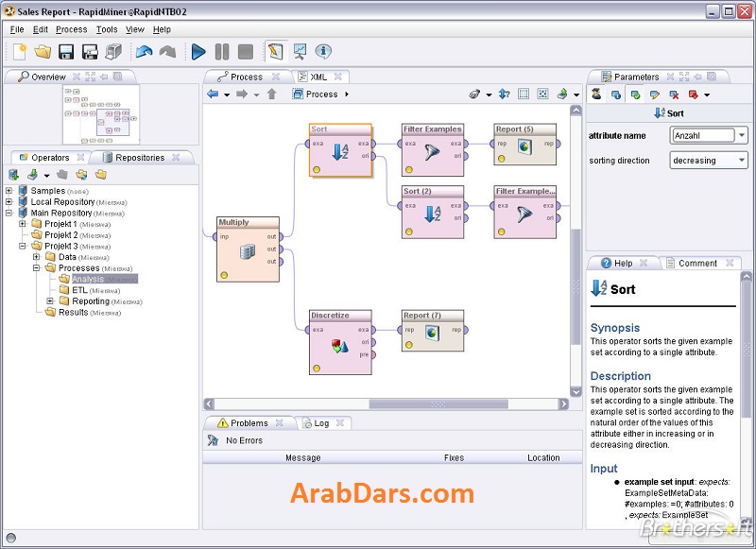Collapse the Main Repository node
Screen dimensions: 756x549
click(9, 213)
